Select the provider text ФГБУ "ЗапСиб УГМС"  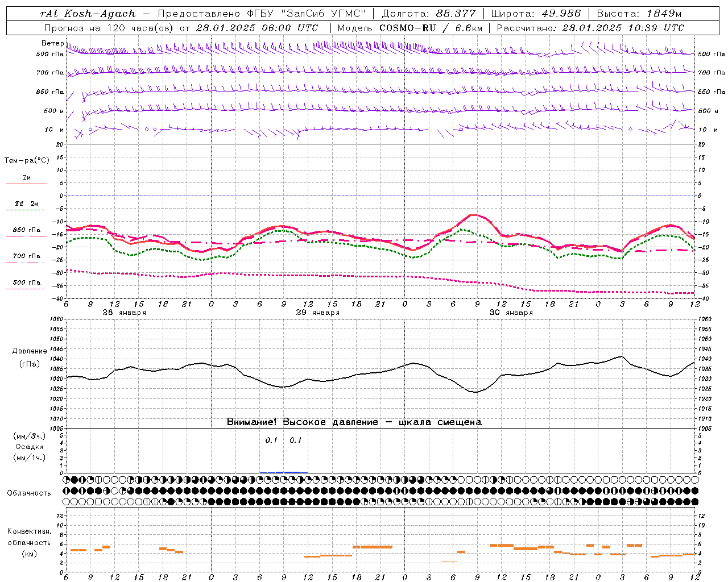point(307,14)
